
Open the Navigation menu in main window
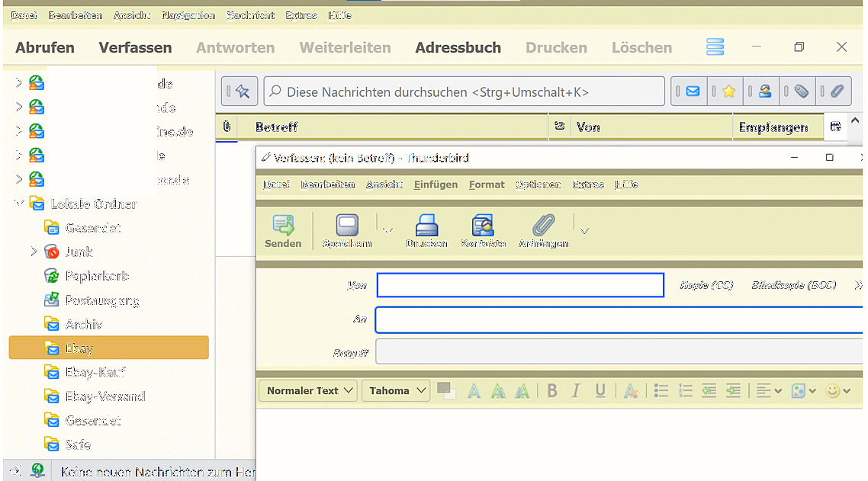pos(188,15)
